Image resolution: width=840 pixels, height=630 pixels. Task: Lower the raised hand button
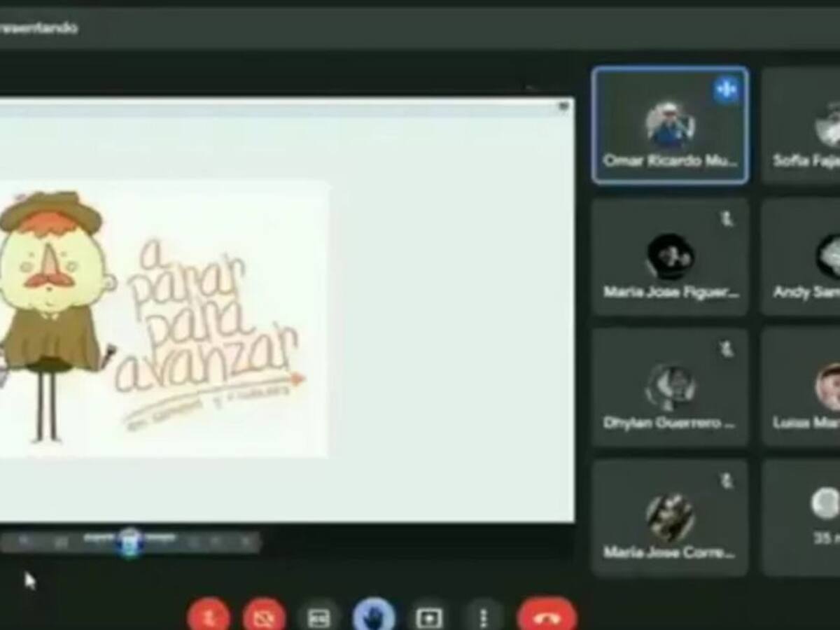[x=373, y=615]
